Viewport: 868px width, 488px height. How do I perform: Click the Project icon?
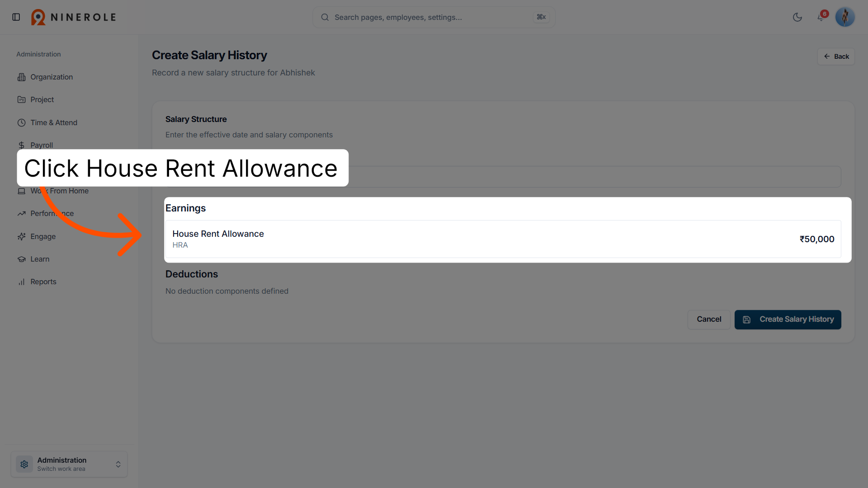tap(21, 99)
